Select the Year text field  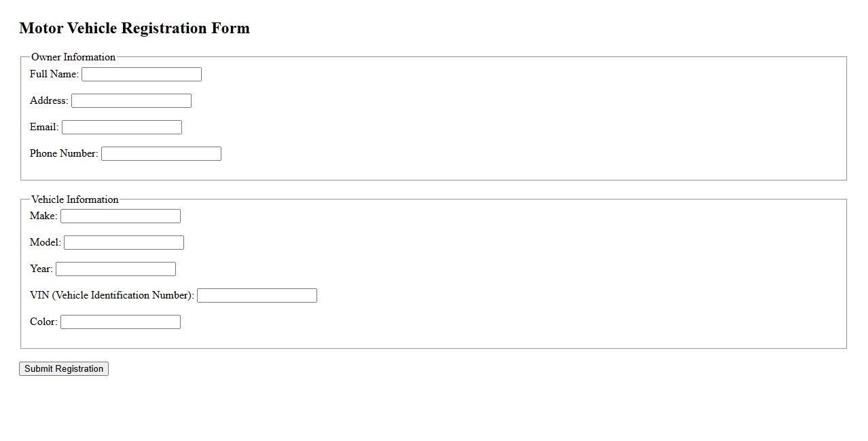coord(115,269)
